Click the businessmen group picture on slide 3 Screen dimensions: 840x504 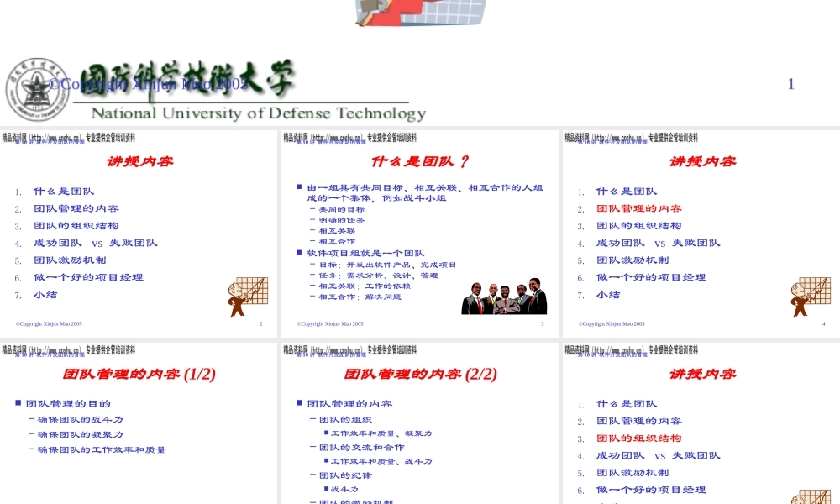pyautogui.click(x=504, y=297)
